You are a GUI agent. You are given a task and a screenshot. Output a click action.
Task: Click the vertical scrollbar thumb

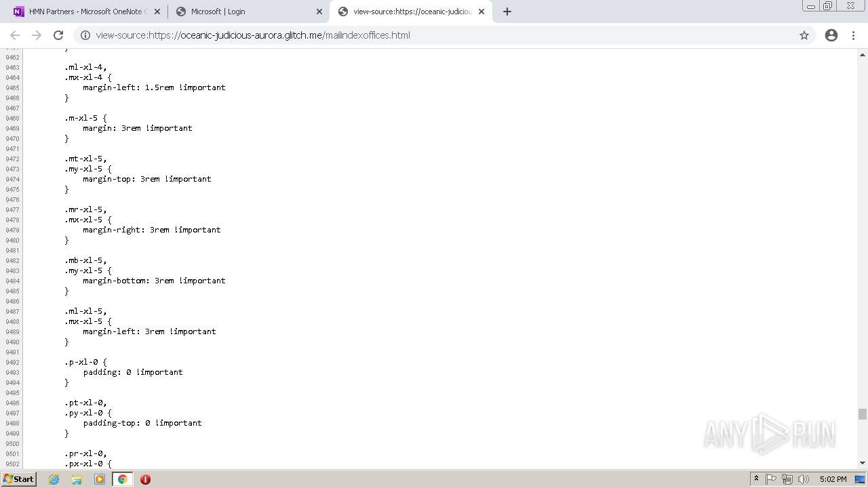pyautogui.click(x=863, y=414)
